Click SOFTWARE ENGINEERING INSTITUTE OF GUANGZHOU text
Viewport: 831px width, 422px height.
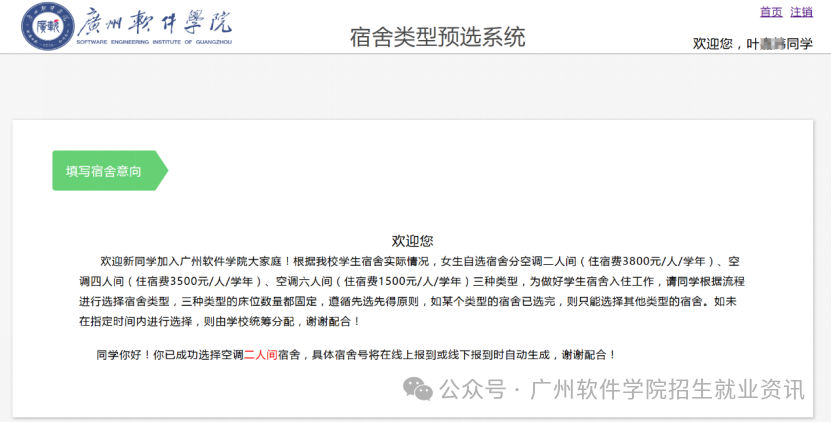tap(154, 42)
